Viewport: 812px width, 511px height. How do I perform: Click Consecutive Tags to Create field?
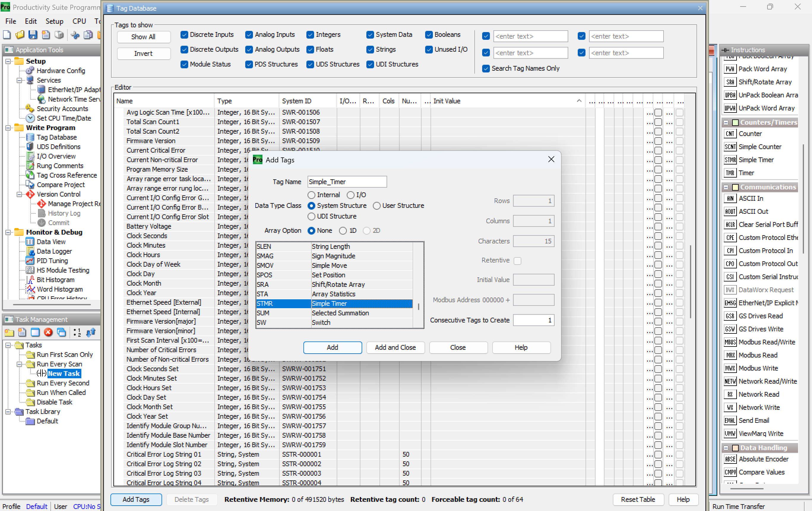pyautogui.click(x=534, y=320)
